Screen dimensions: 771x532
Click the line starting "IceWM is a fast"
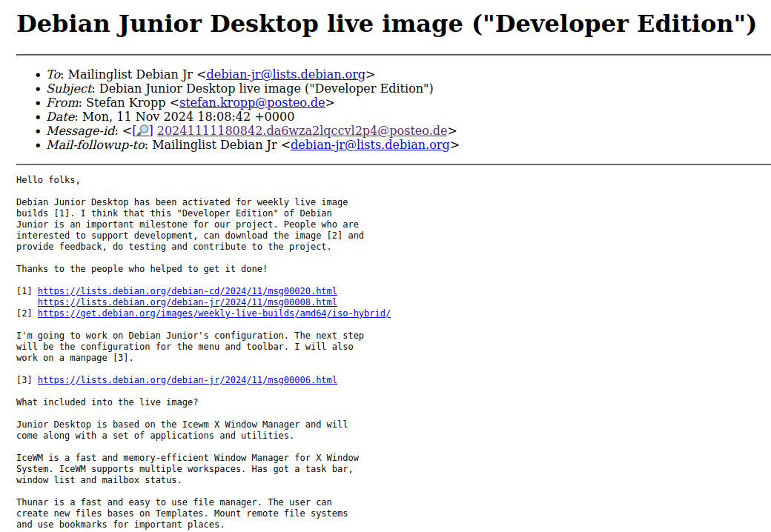(188, 457)
